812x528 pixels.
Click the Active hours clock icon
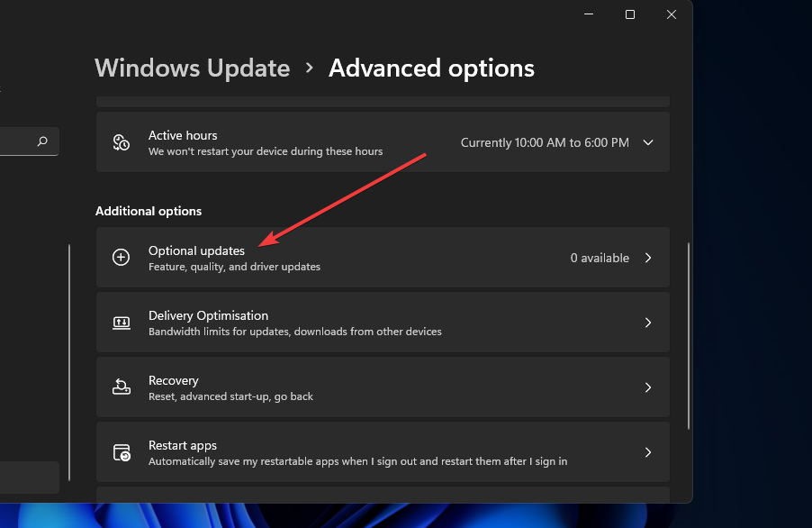122,142
